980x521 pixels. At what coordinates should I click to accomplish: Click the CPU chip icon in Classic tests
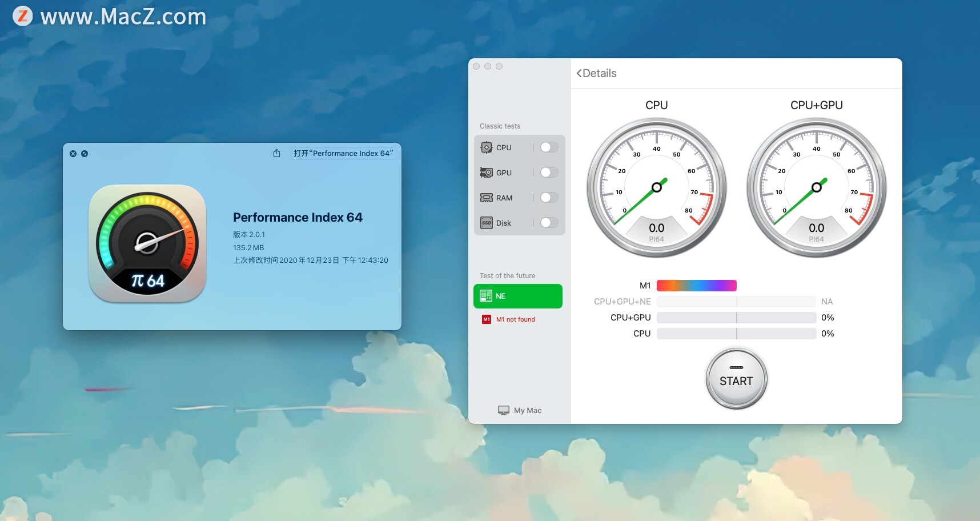click(486, 147)
